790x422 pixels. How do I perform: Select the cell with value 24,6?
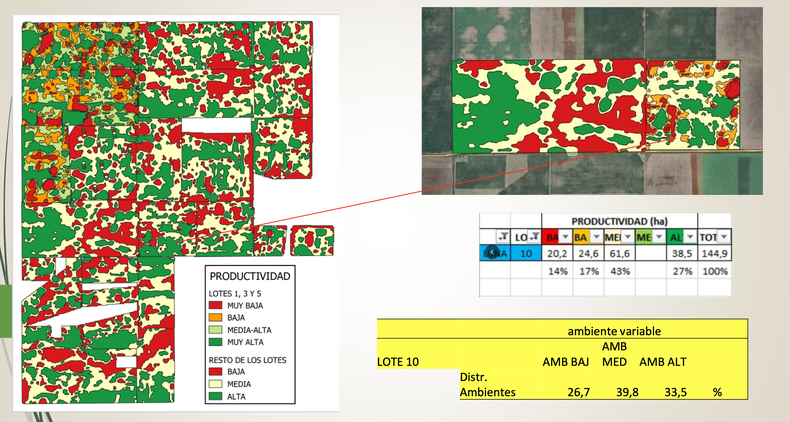point(588,253)
